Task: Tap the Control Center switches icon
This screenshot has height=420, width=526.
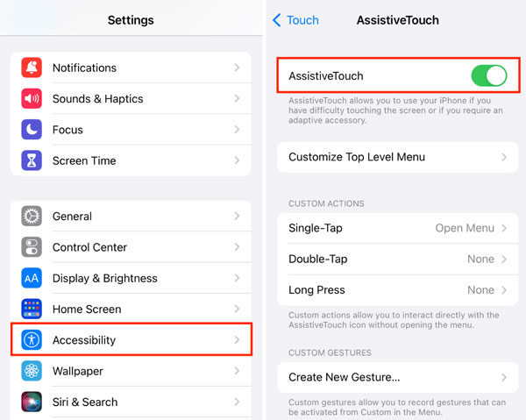Action: [32, 247]
